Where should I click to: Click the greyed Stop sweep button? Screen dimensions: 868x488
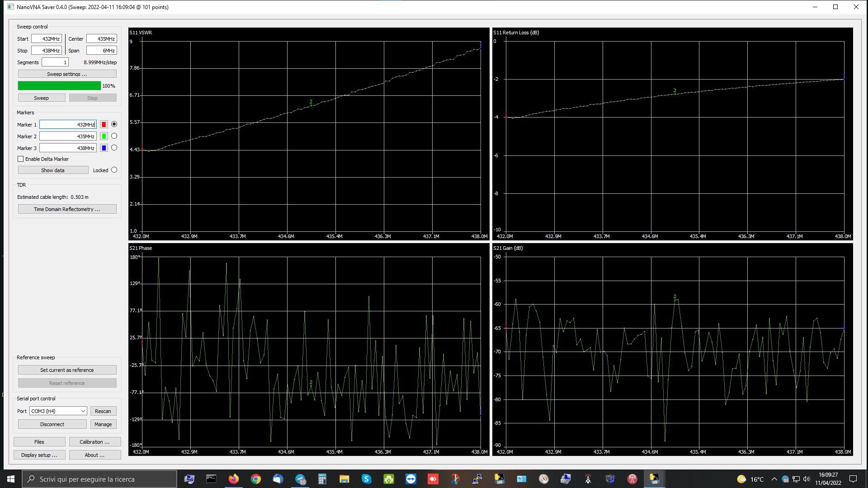click(x=93, y=98)
